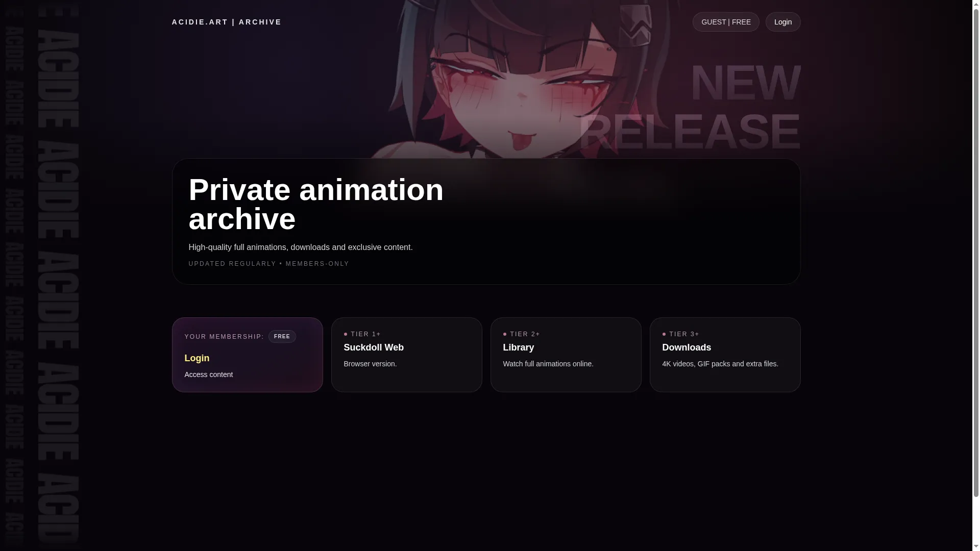Open the GUEST | FREE status badge
980x551 pixels.
tap(726, 22)
